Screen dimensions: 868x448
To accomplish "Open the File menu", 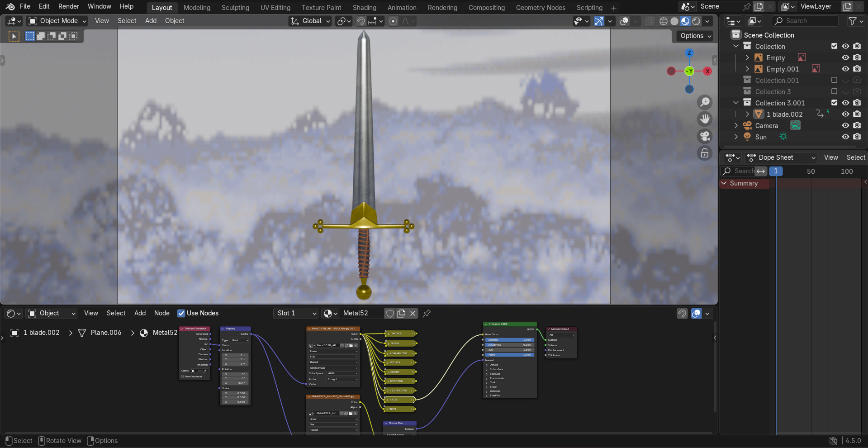I will tap(25, 6).
